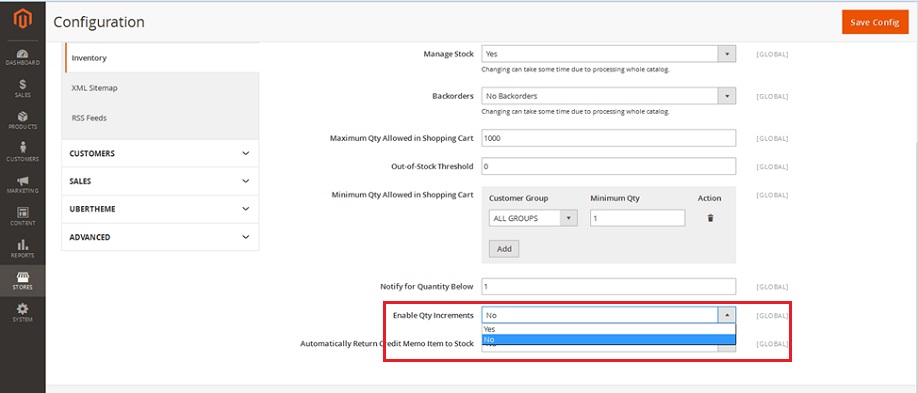Click the Notify for Quantity Below field

pyautogui.click(x=608, y=286)
